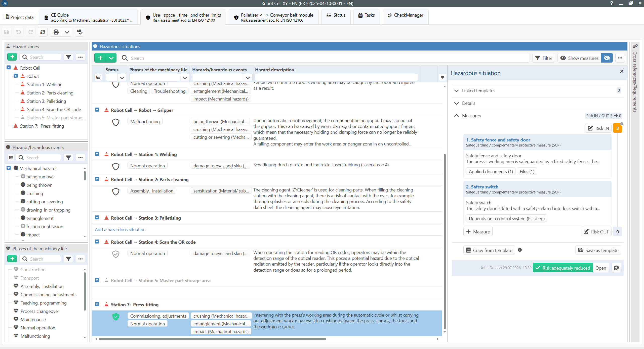
Task: Click the comment icon beside Open
Action: [616, 268]
